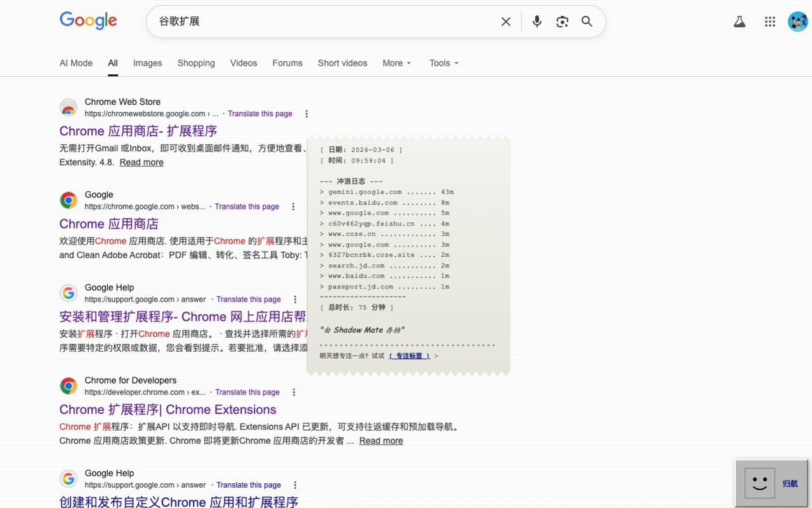Click the 专注标签 link on receipt

point(409,356)
